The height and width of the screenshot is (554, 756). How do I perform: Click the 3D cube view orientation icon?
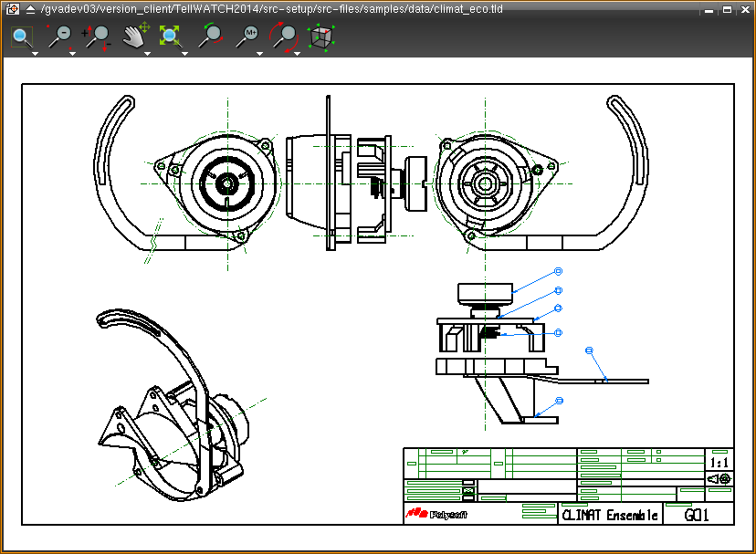tap(321, 37)
